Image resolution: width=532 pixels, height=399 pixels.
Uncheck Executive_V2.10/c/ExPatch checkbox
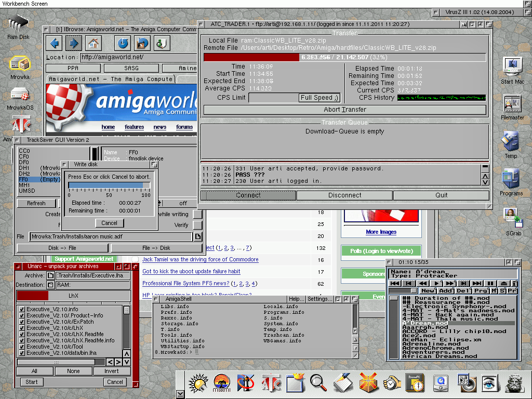(22, 322)
